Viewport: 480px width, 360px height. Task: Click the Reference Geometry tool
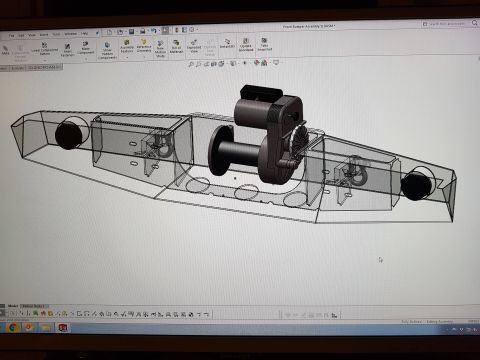(144, 46)
